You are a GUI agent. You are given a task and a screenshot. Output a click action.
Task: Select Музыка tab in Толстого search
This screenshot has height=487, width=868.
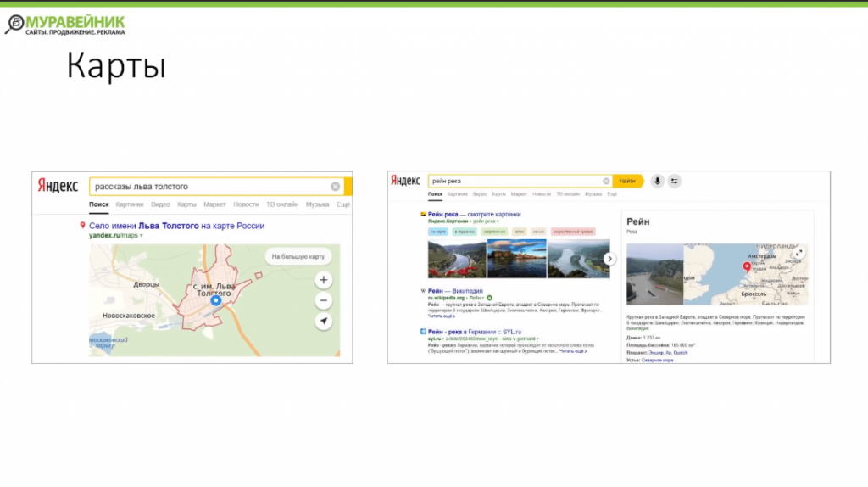[317, 204]
